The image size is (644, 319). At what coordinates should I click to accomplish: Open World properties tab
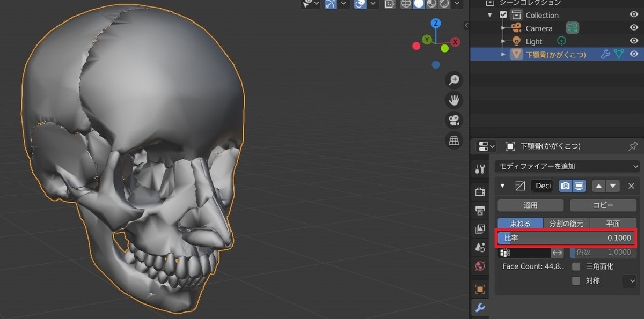[480, 266]
